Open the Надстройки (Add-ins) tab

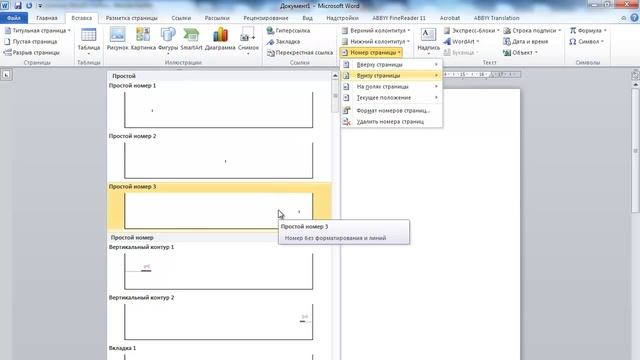(x=342, y=18)
